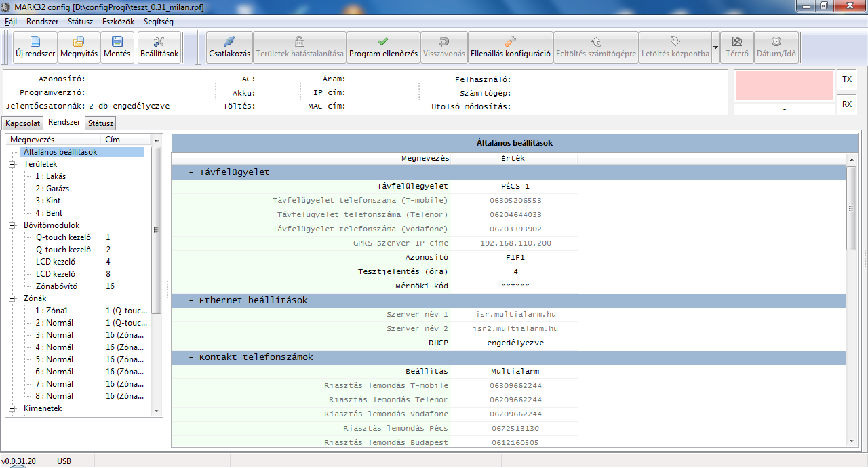
Task: Collapse the Távfelügyelet section
Action: tap(192, 172)
